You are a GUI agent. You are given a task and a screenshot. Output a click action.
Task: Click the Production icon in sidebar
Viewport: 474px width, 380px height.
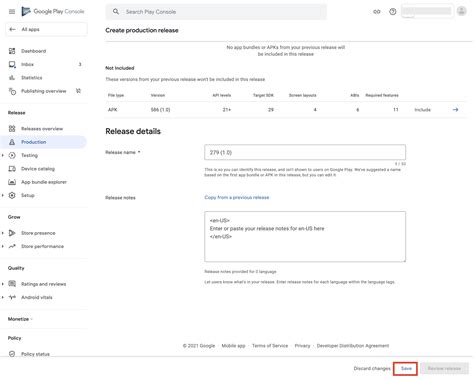[12, 142]
